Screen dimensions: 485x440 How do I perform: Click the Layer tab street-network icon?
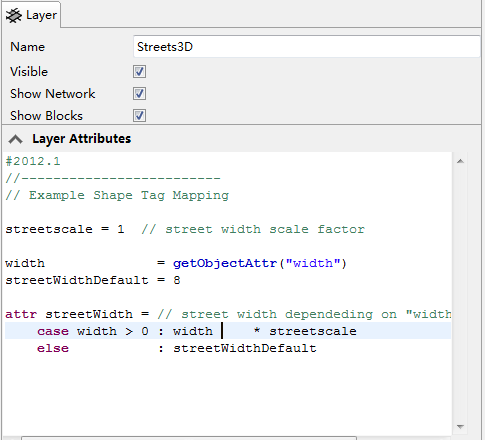[x=14, y=16]
